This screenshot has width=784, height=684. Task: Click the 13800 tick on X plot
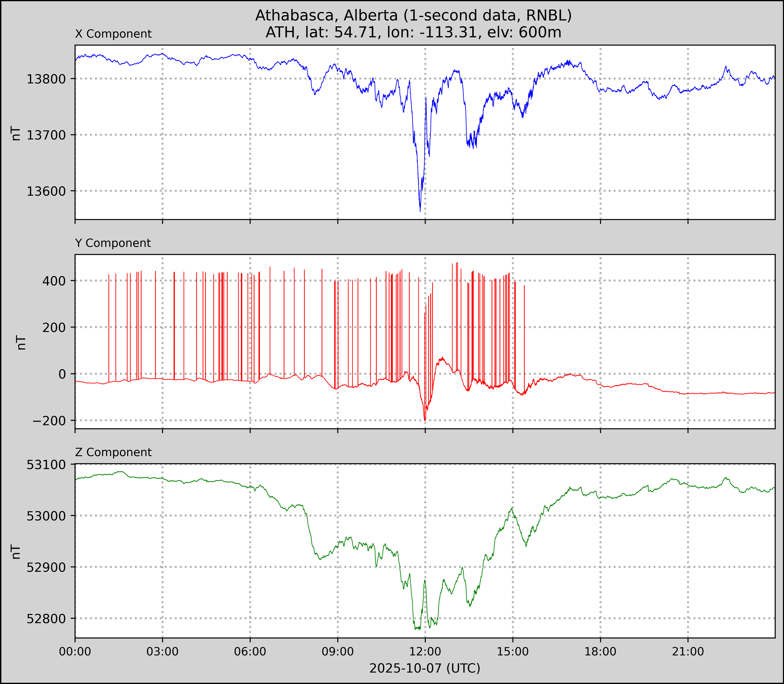point(46,79)
